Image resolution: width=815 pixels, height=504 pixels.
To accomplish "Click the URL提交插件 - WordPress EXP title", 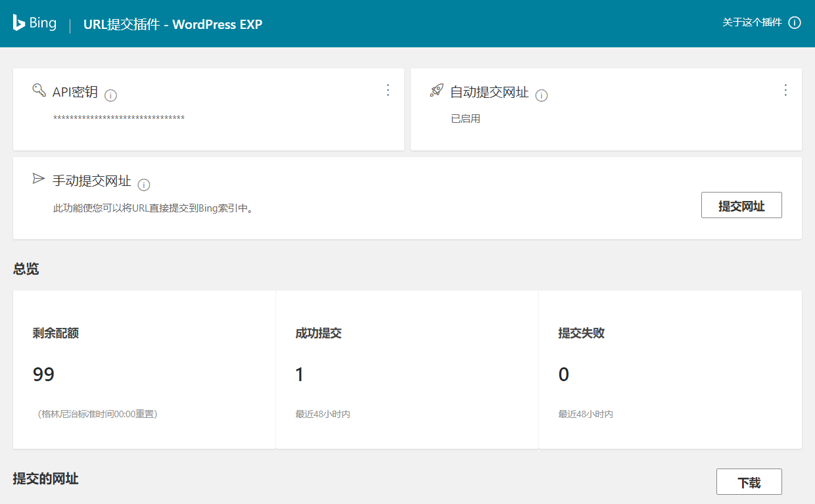I will point(173,24).
